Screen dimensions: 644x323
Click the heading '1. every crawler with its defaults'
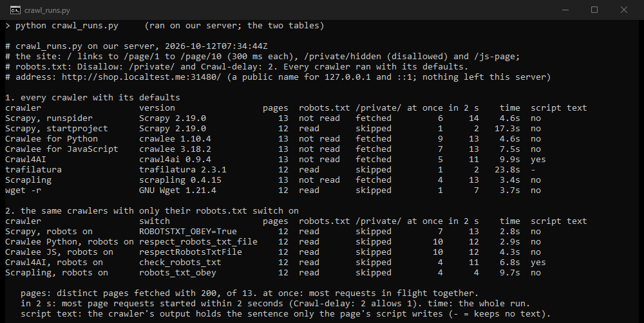coord(92,97)
